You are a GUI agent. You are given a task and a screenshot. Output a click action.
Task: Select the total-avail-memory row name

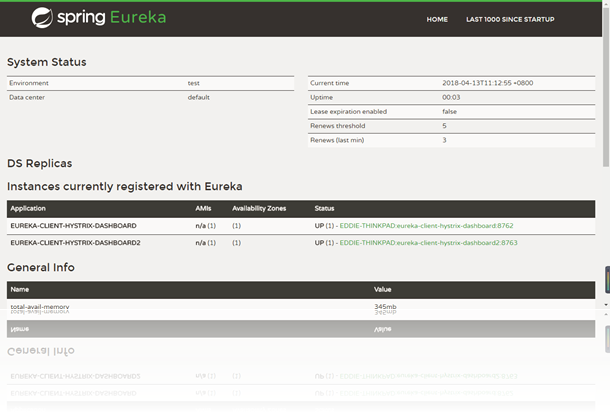point(40,307)
